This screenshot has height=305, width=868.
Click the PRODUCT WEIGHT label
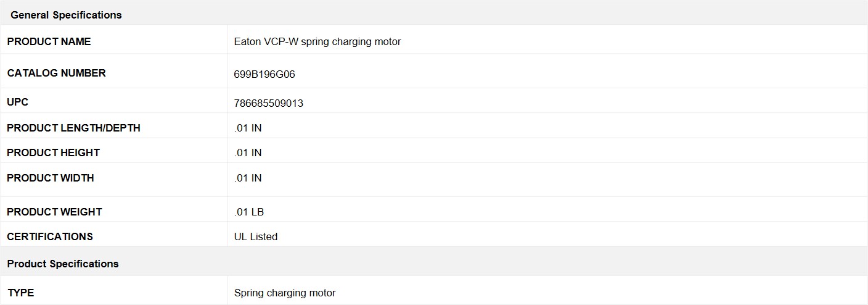click(x=55, y=212)
